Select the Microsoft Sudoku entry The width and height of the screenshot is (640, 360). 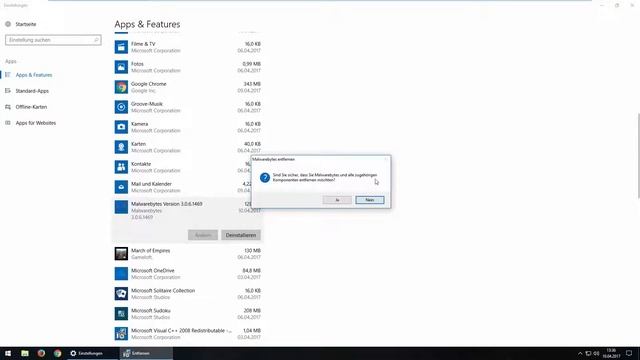[x=188, y=313]
